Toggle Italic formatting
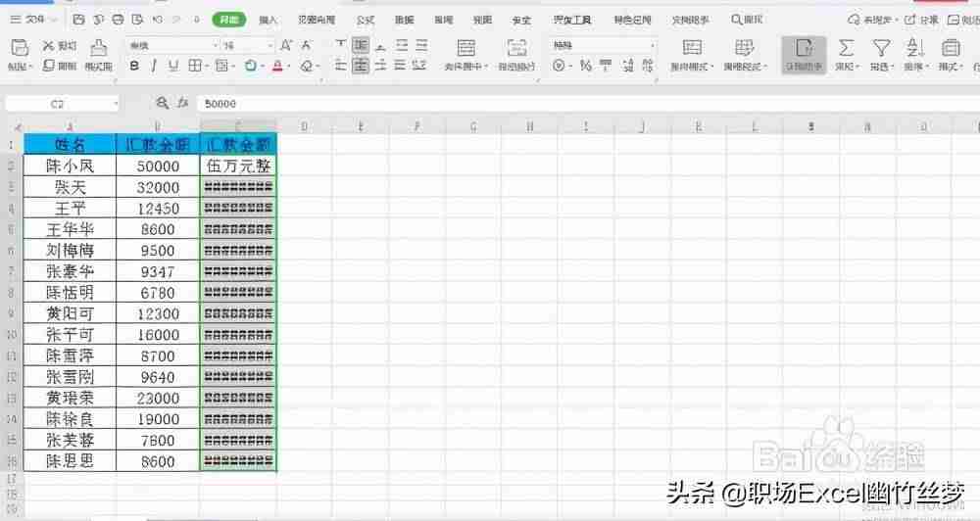This screenshot has height=521, width=980. tap(153, 66)
